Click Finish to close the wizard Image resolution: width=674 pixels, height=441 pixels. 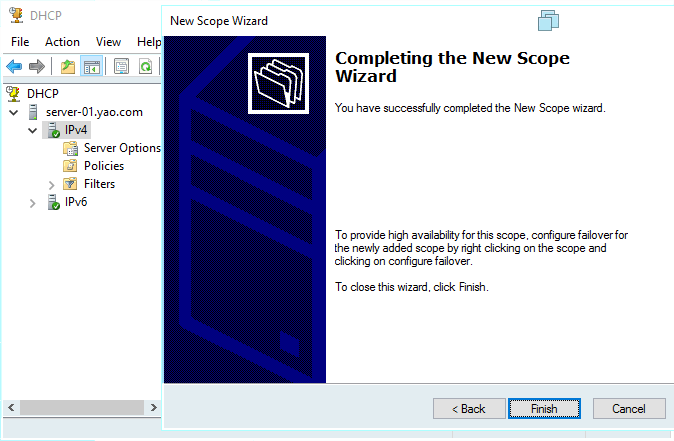544,408
